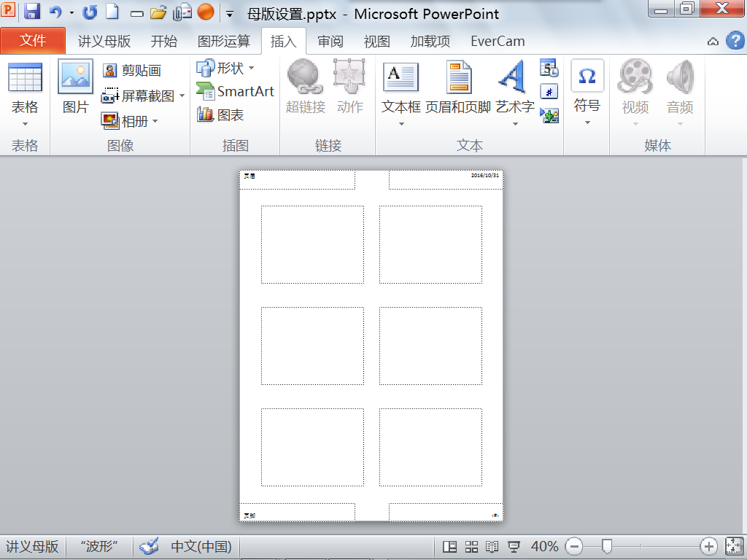Click the zoom slider handle
Viewport: 747px width, 560px height.
[x=606, y=546]
